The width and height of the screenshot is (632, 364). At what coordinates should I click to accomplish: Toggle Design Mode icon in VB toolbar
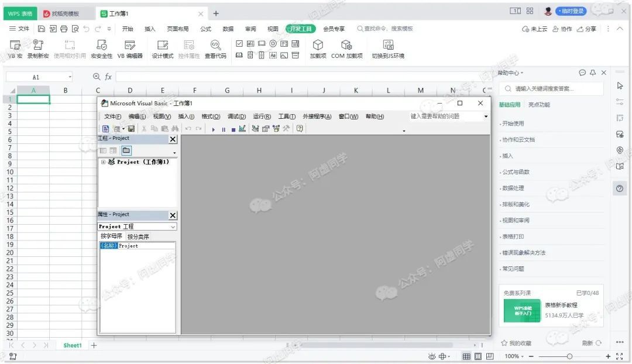242,129
